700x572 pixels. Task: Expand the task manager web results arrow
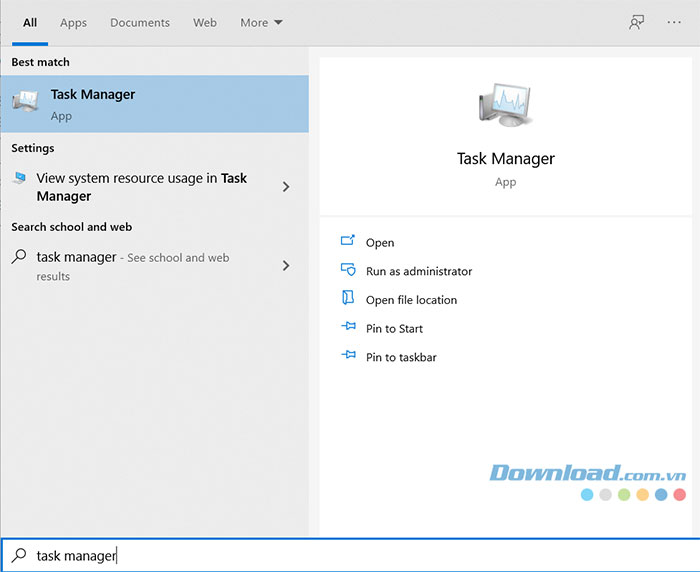point(286,266)
